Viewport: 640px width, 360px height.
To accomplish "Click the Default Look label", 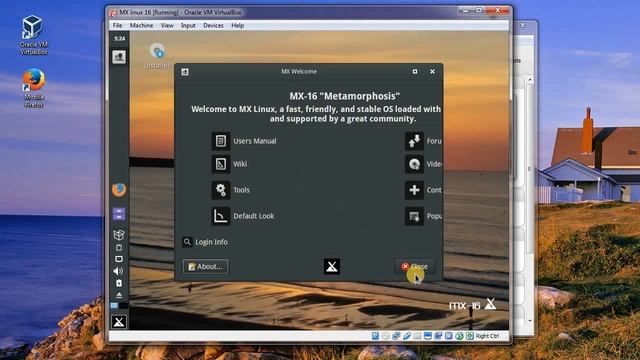I will tap(253, 216).
